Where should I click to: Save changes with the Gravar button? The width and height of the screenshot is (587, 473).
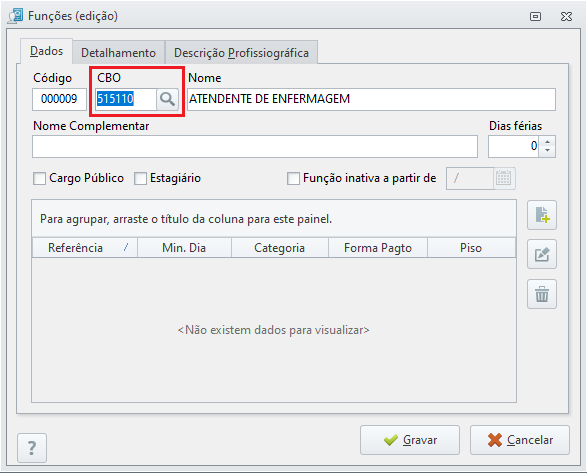410,440
